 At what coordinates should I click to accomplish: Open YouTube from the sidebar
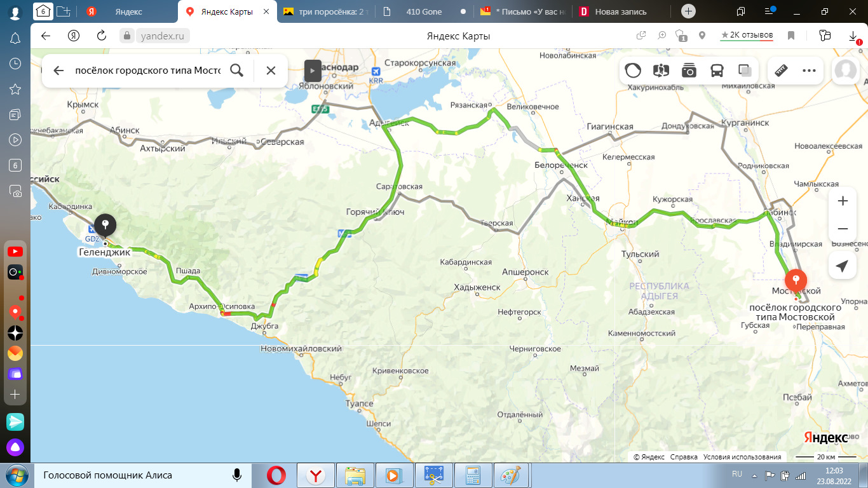[15, 252]
